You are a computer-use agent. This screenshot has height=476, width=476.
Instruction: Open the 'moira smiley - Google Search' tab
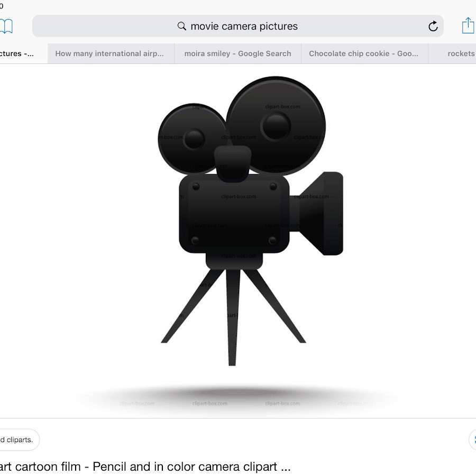tap(237, 53)
